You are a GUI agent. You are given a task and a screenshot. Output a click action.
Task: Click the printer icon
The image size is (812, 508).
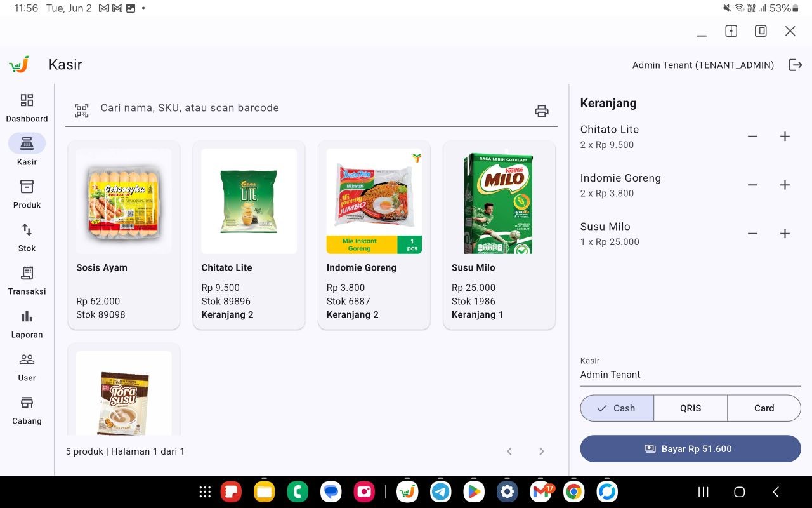(x=541, y=111)
